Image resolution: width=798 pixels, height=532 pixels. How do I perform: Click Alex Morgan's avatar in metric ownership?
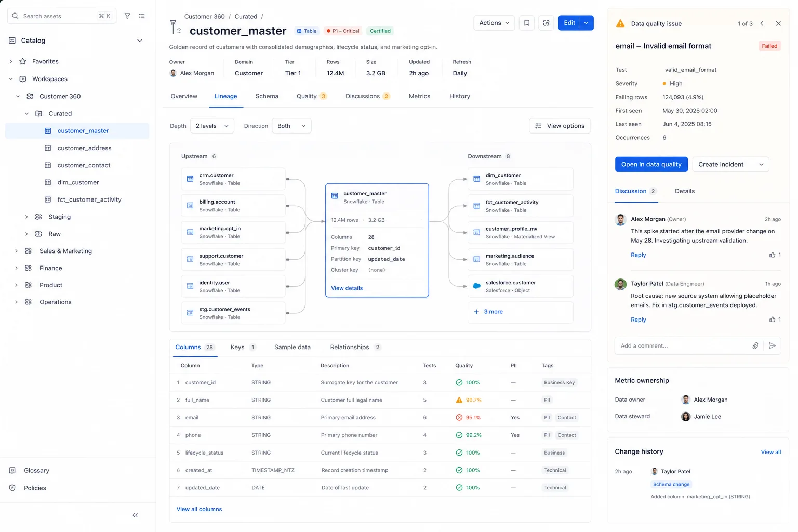click(x=686, y=400)
